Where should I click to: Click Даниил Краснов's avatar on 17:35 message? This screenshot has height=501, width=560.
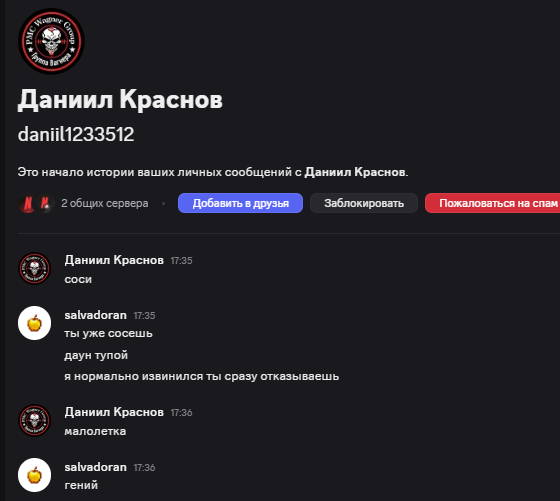pyautogui.click(x=34, y=269)
